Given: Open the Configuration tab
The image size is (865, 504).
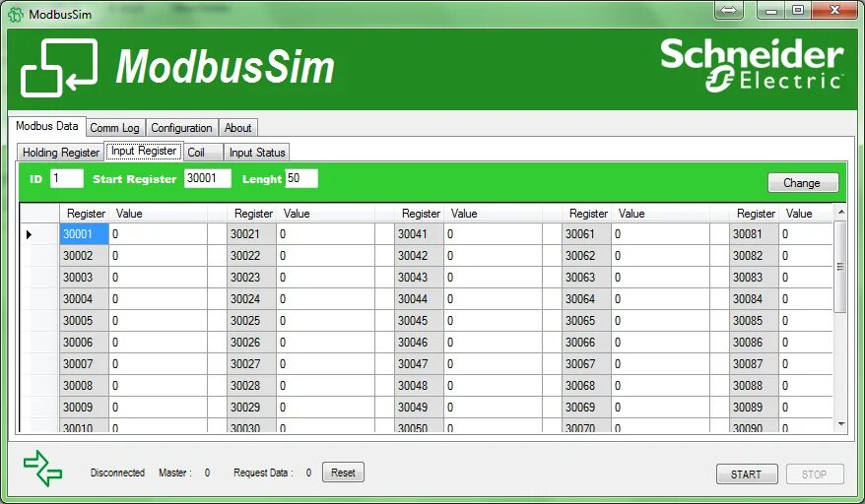Looking at the screenshot, I should pos(181,128).
